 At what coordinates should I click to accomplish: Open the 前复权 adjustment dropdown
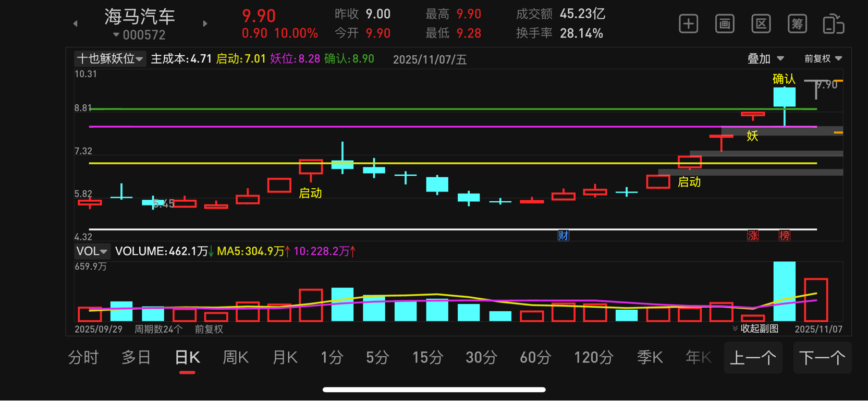(823, 58)
